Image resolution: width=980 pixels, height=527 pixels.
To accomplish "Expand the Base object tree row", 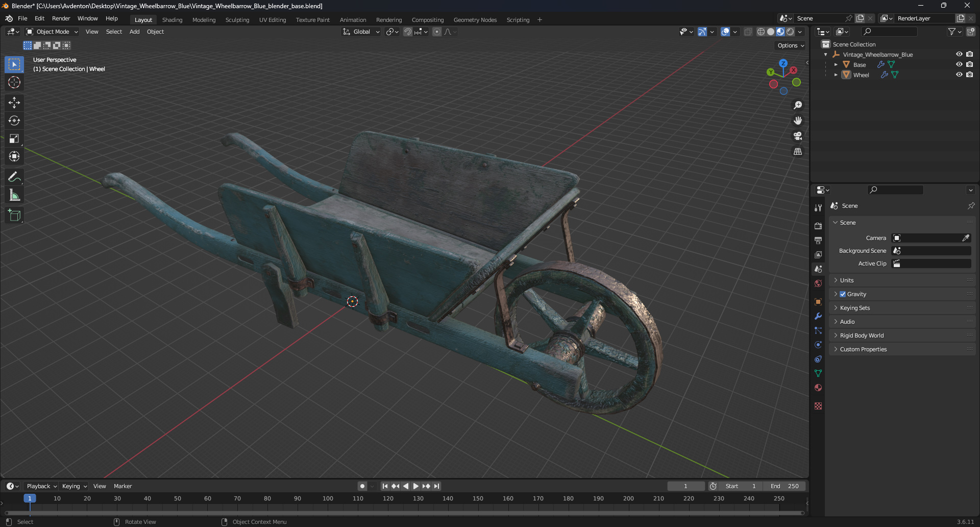I will point(836,64).
